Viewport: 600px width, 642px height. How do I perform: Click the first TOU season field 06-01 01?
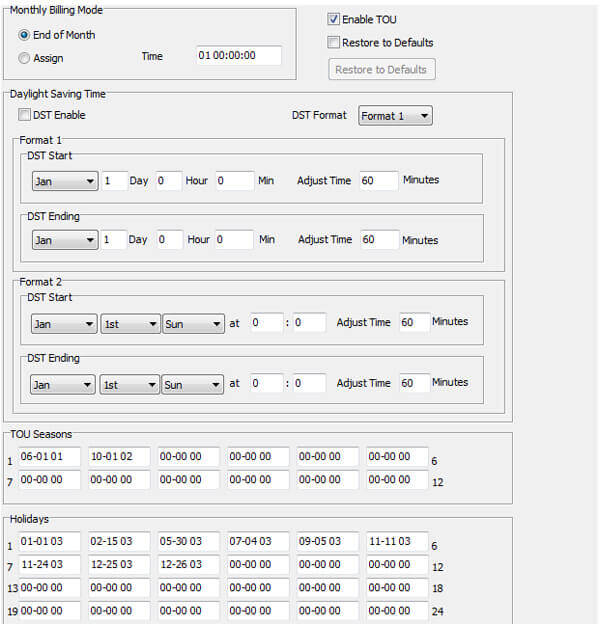tap(48, 457)
